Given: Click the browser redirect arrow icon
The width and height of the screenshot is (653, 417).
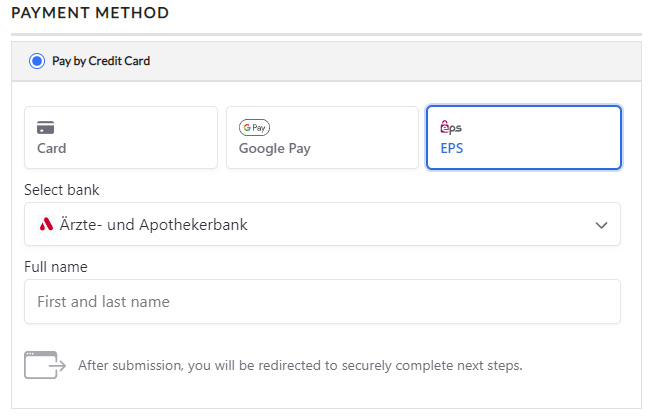Looking at the screenshot, I should (x=45, y=365).
